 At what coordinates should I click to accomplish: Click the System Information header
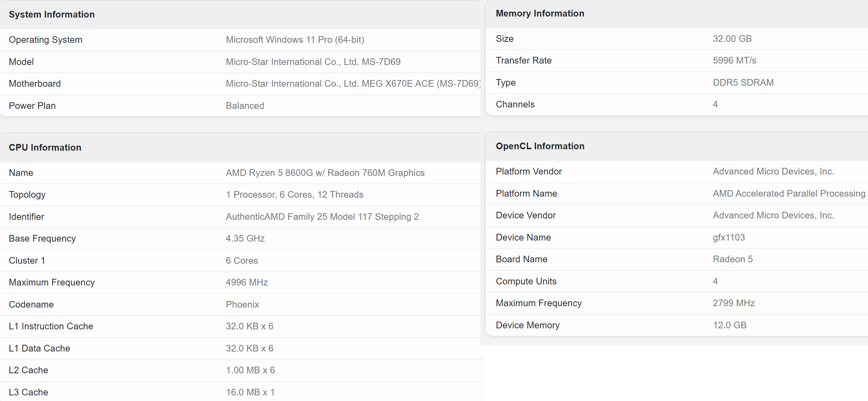52,14
